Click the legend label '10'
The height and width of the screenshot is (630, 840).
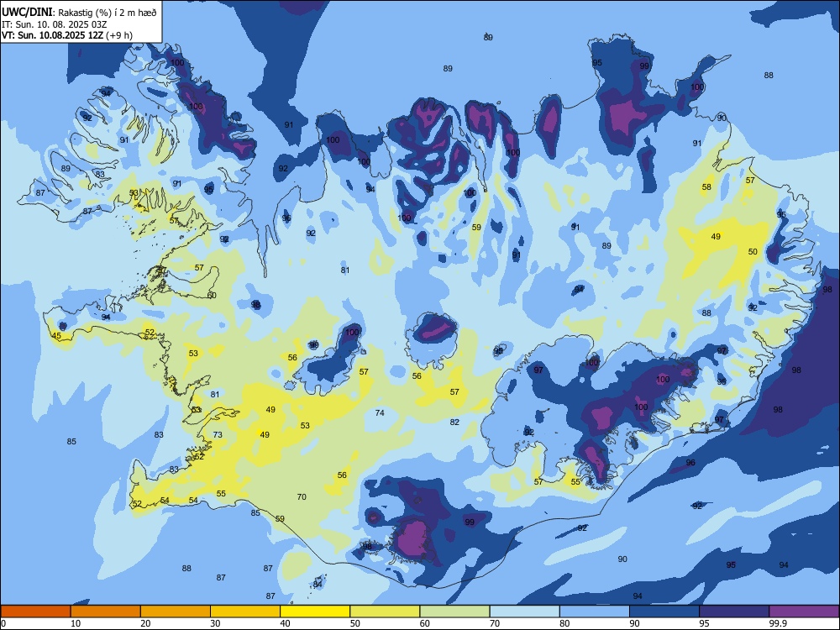tap(76, 623)
